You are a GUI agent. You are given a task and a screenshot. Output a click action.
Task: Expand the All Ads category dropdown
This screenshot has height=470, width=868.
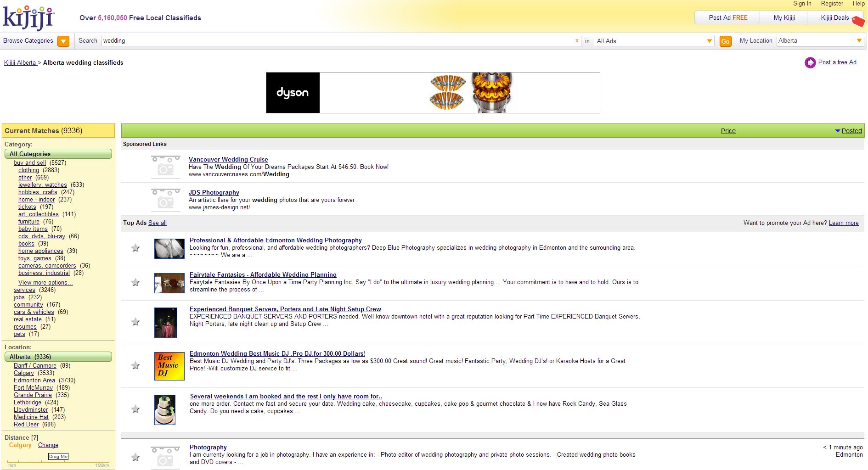coord(709,41)
